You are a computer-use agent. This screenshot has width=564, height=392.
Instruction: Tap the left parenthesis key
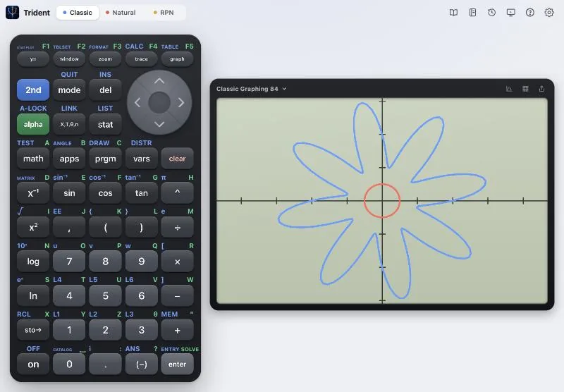105,227
